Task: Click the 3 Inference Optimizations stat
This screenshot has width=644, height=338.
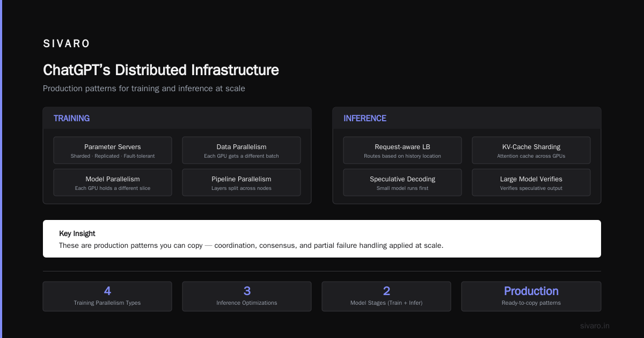Action: tap(247, 297)
